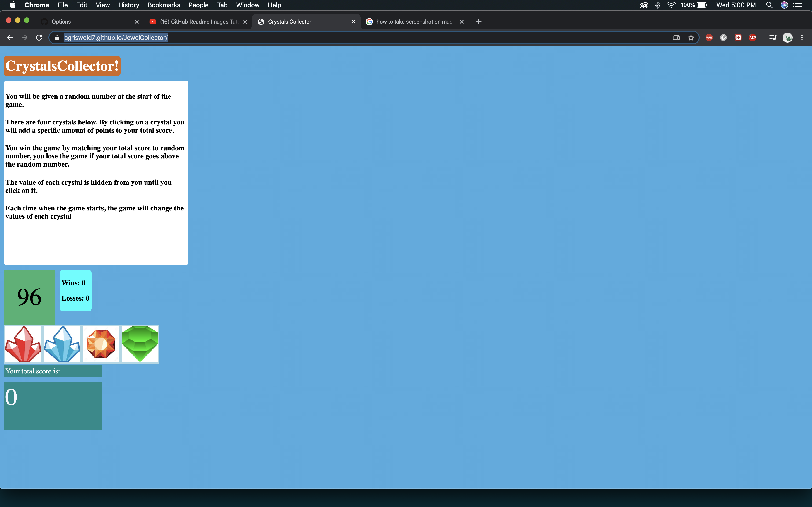Click the Wi-Fi icon in the menu bar
The height and width of the screenshot is (507, 812).
pyautogui.click(x=671, y=5)
